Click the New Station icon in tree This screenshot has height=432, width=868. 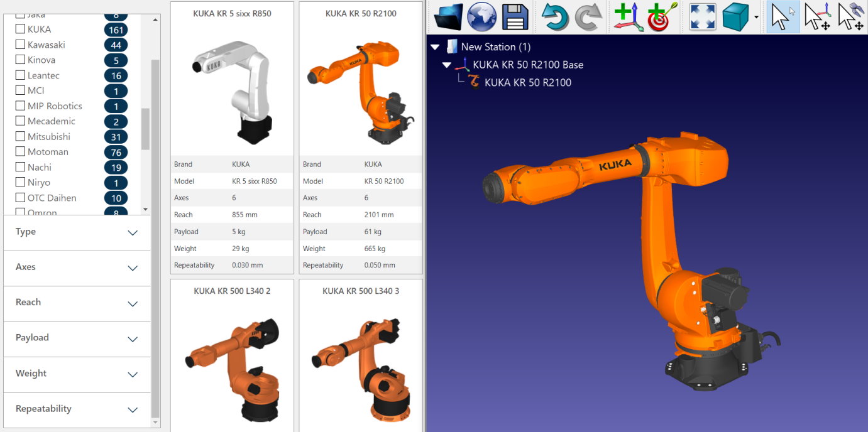tap(451, 46)
